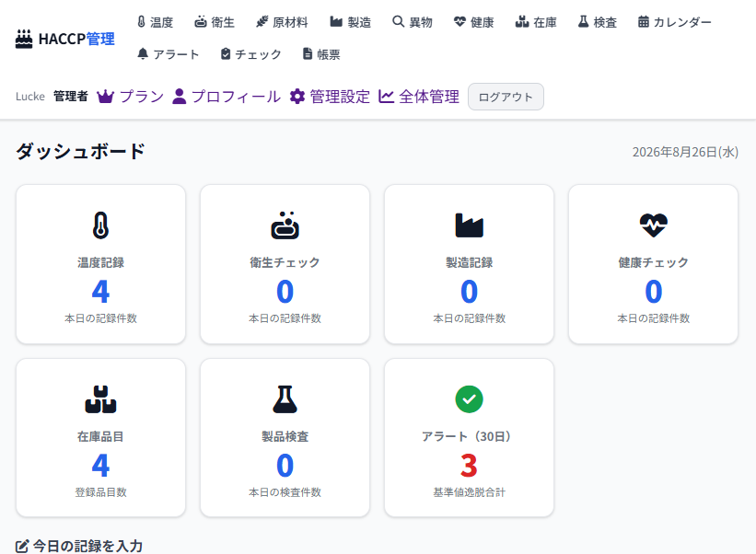This screenshot has height=554, width=756.
Task: Open the 帳票 menu item
Action: (x=321, y=54)
